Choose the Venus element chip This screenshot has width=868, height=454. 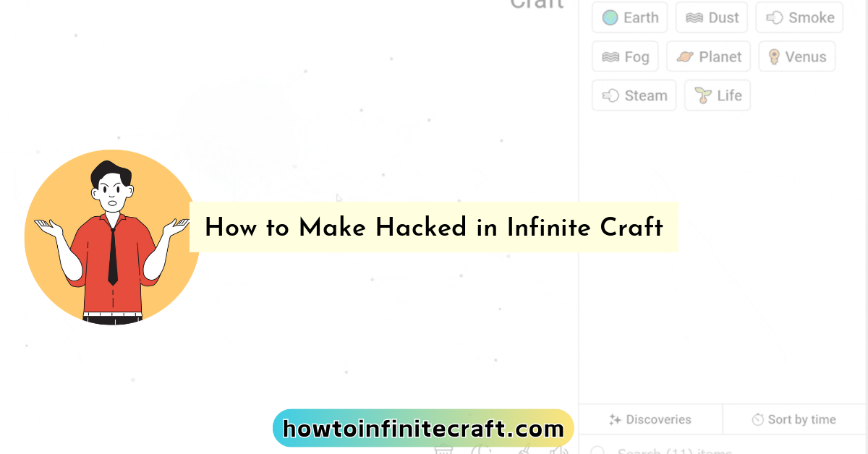click(x=797, y=56)
